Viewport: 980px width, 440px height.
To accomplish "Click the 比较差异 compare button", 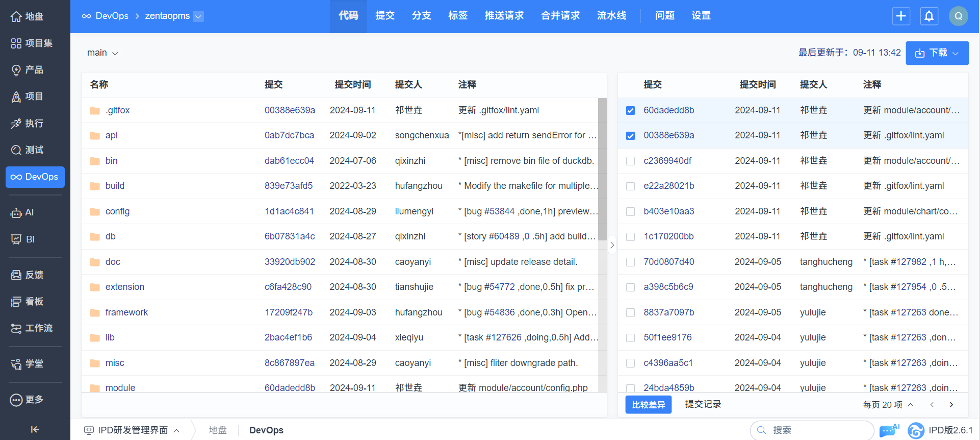I will (x=648, y=405).
